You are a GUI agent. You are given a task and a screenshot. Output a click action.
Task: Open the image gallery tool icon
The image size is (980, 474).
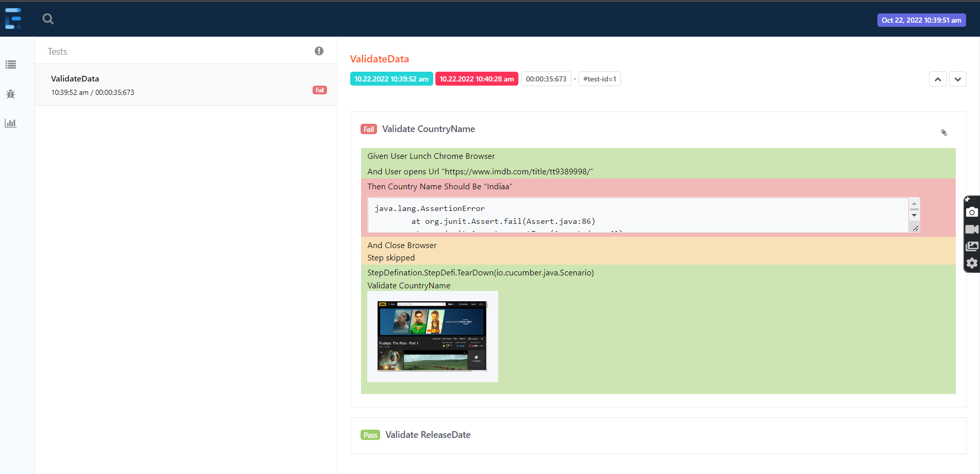[972, 246]
